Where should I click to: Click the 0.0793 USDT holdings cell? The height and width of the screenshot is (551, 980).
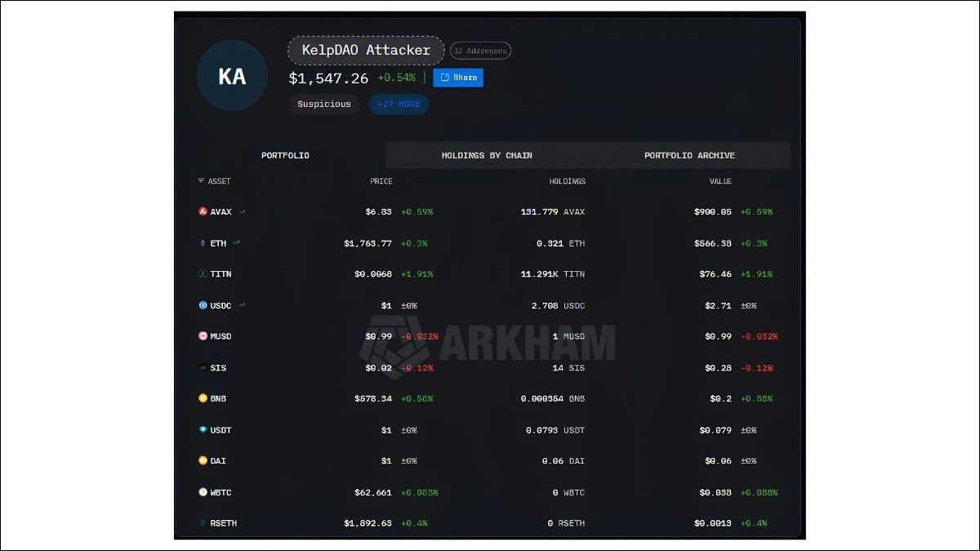(x=555, y=430)
